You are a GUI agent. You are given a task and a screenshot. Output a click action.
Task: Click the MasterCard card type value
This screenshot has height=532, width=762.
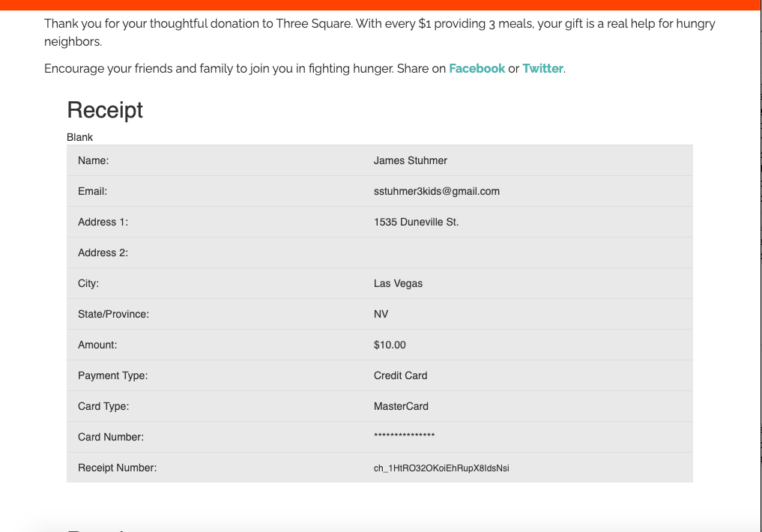point(401,406)
